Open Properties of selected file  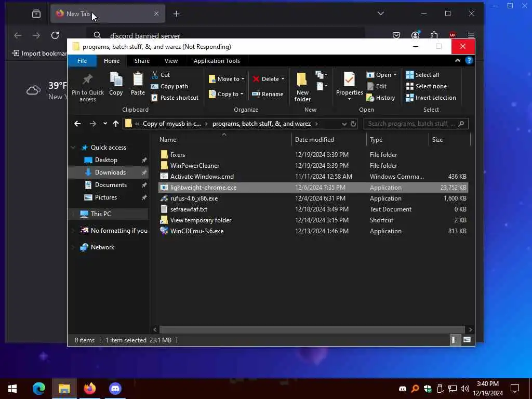coord(350,85)
